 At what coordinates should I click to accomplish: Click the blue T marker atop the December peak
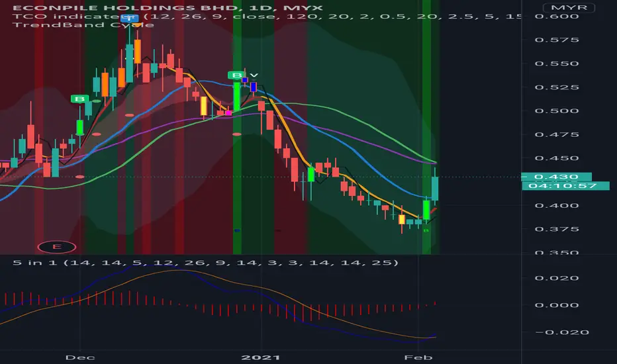tap(130, 18)
